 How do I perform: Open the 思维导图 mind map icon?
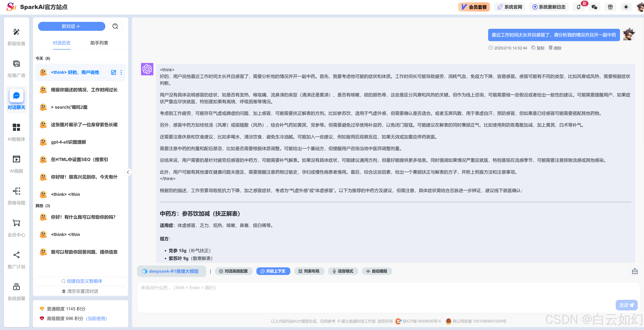tap(16, 191)
